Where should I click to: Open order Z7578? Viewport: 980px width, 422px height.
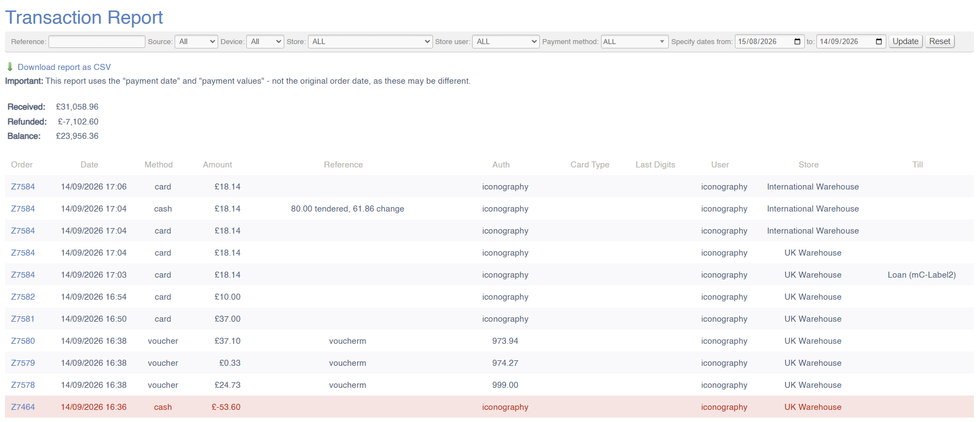[23, 385]
